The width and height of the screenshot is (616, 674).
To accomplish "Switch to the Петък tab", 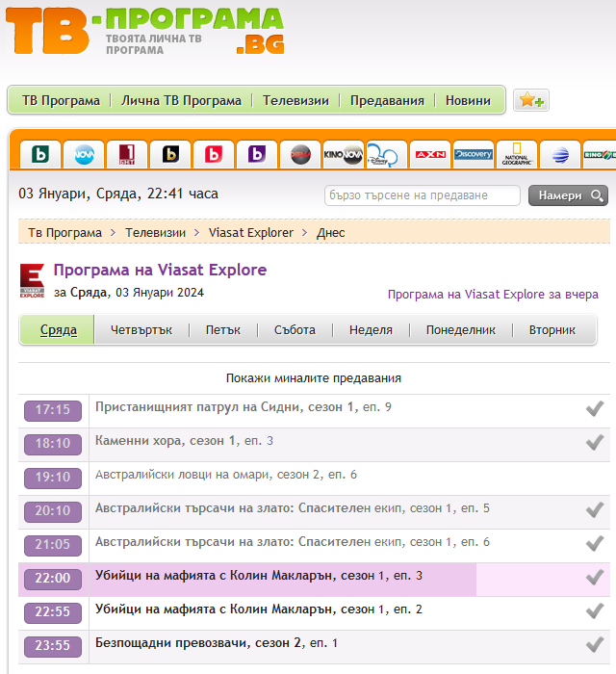I will click(x=223, y=329).
